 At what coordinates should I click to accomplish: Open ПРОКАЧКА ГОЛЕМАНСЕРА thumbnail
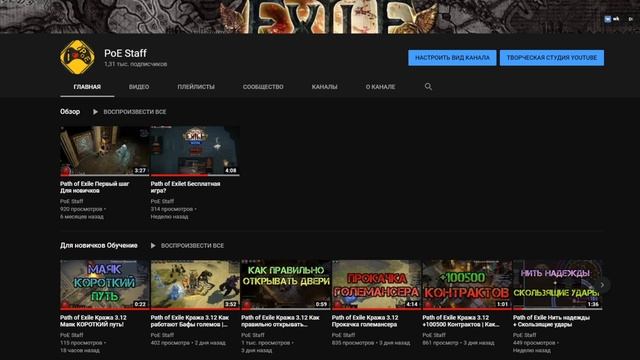376,284
